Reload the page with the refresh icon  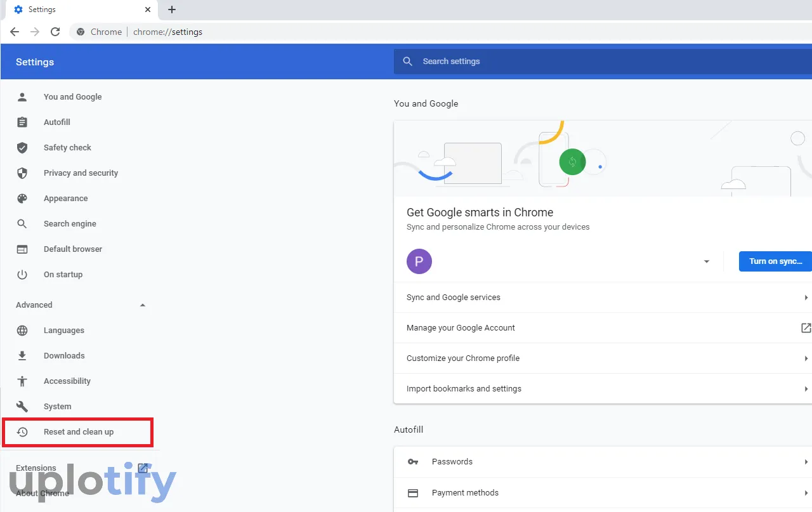(55, 32)
